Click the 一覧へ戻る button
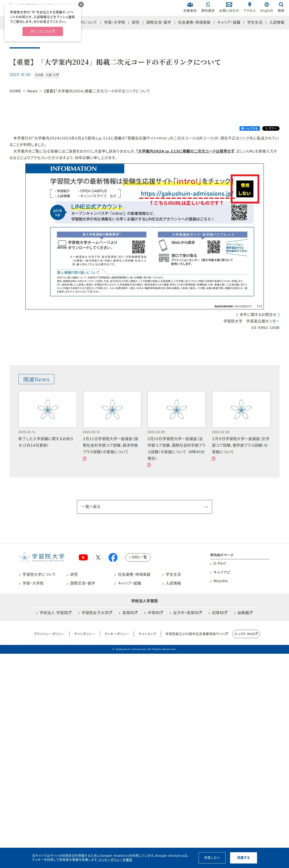 (144, 507)
